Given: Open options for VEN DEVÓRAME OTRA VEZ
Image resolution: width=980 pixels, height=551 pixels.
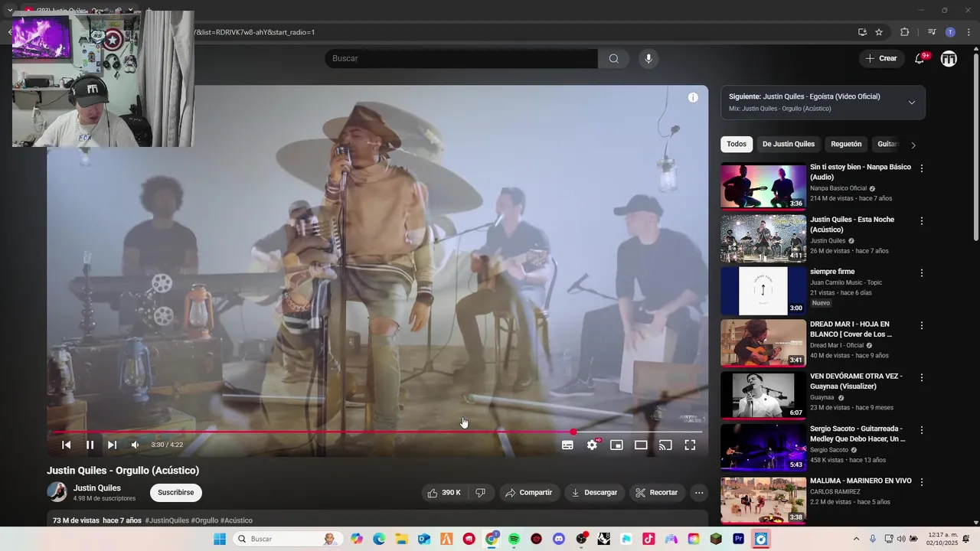Looking at the screenshot, I should 922,378.
